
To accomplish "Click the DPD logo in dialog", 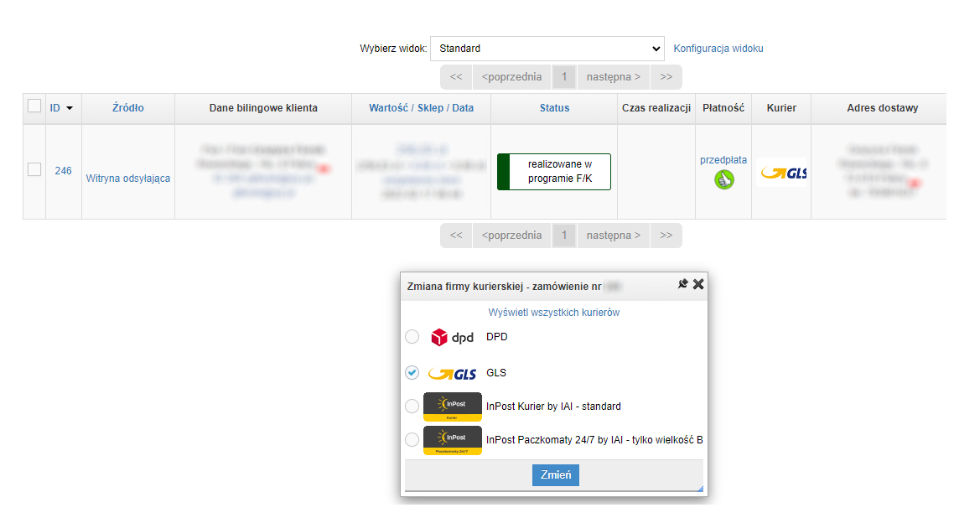I will pyautogui.click(x=452, y=337).
